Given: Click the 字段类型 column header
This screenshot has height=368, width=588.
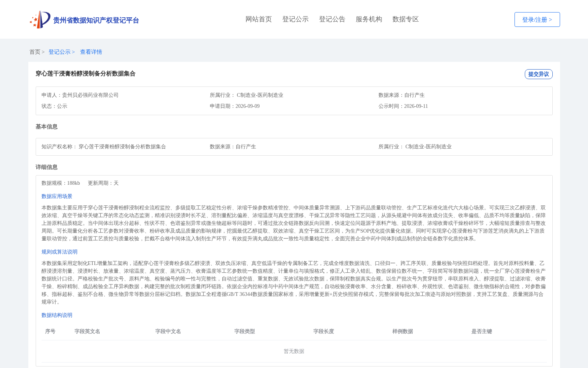Looking at the screenshot, I should pyautogui.click(x=245, y=331).
